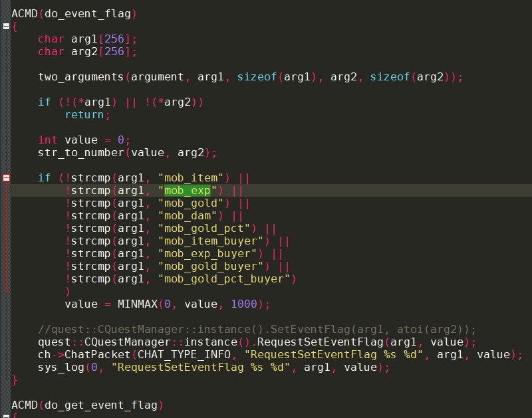Screen dimensions: 532x418
Task: Click the closing brace of do_event_flag
Action: tap(15, 380)
